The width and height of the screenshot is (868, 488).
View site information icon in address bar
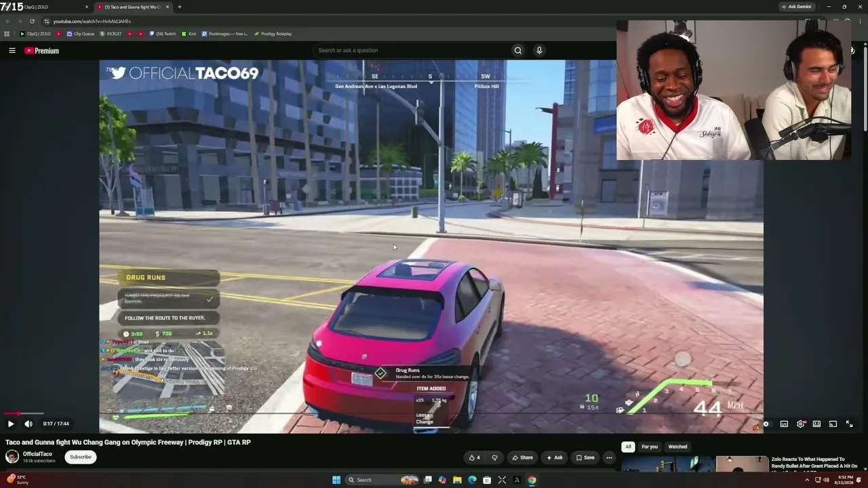(x=47, y=21)
